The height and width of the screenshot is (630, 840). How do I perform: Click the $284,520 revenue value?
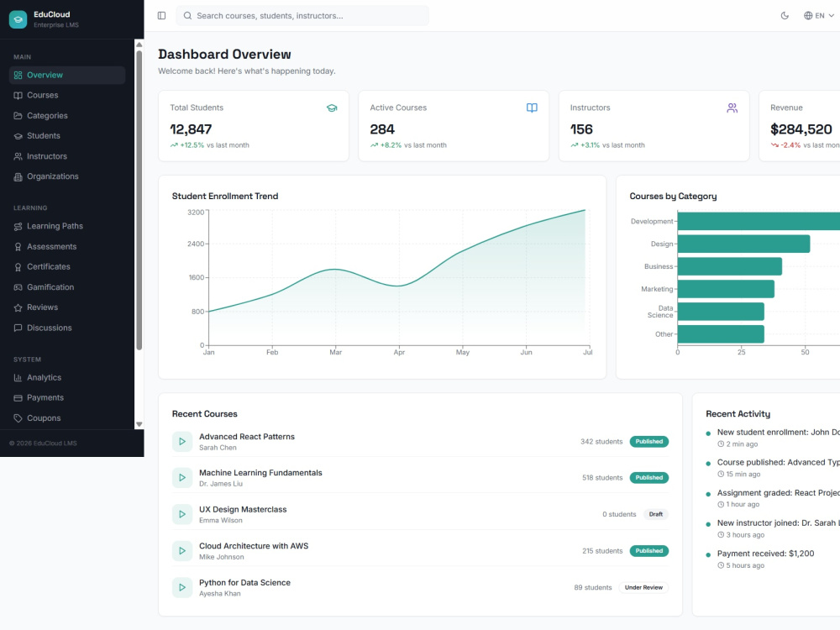coord(801,129)
